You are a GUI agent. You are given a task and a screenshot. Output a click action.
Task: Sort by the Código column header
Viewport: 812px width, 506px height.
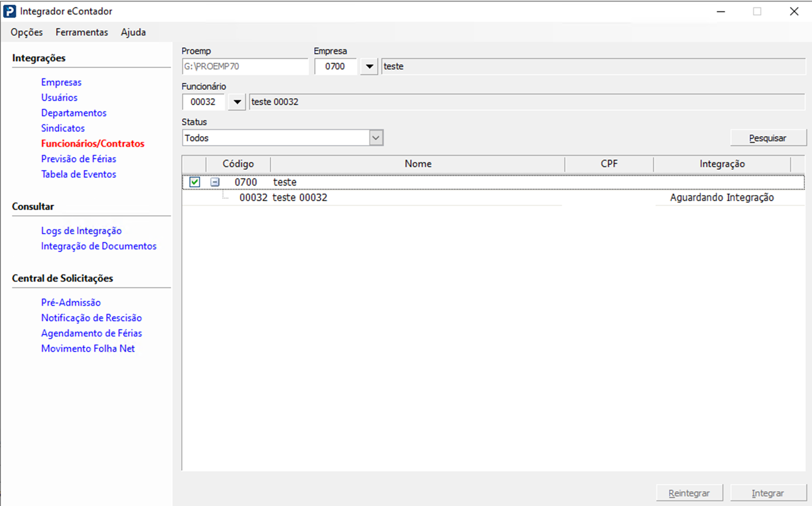[238, 164]
